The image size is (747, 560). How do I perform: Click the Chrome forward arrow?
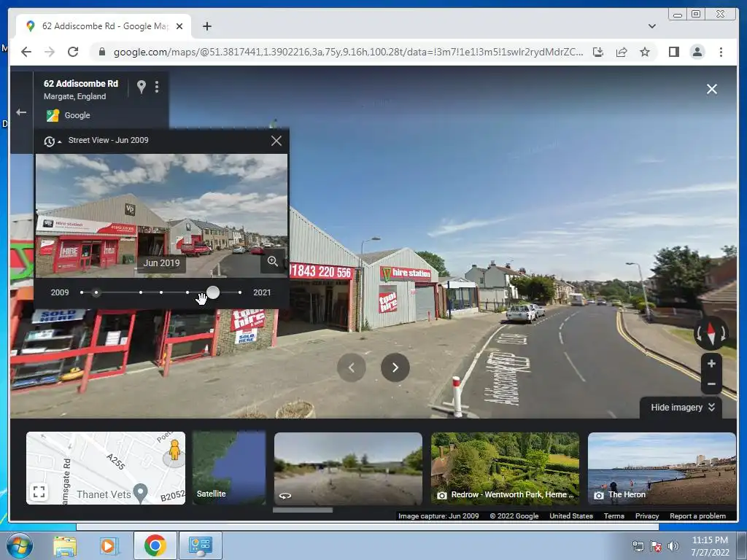pyautogui.click(x=50, y=52)
